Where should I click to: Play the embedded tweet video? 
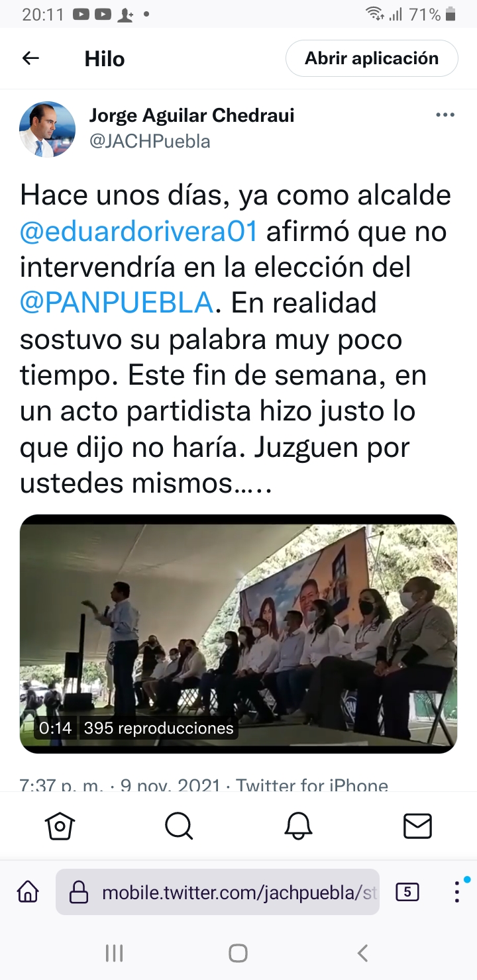[238, 634]
